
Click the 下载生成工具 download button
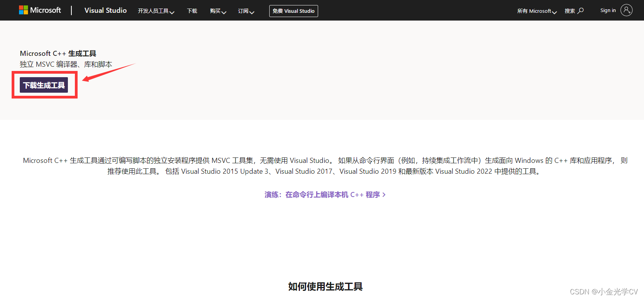44,85
